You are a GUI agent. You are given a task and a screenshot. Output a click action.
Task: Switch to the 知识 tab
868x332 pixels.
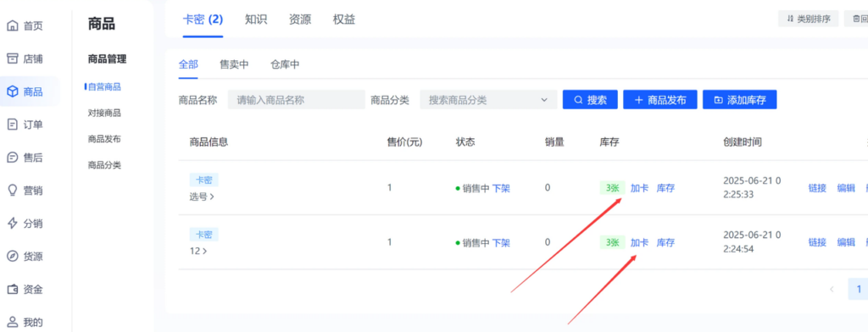256,20
